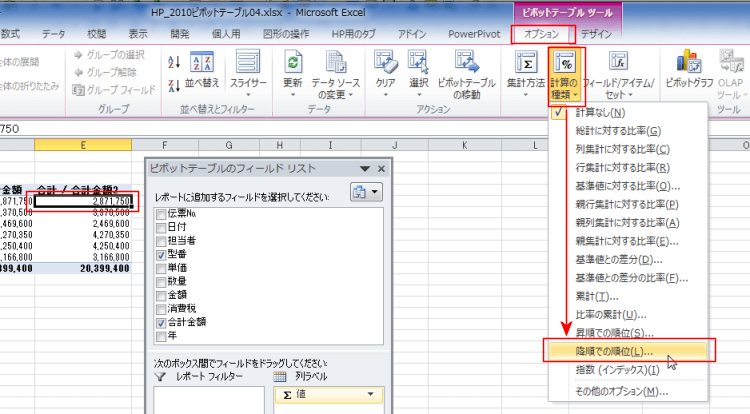The image size is (750, 414).
Task: Check the 消費税 field checkbox
Action: tap(161, 309)
